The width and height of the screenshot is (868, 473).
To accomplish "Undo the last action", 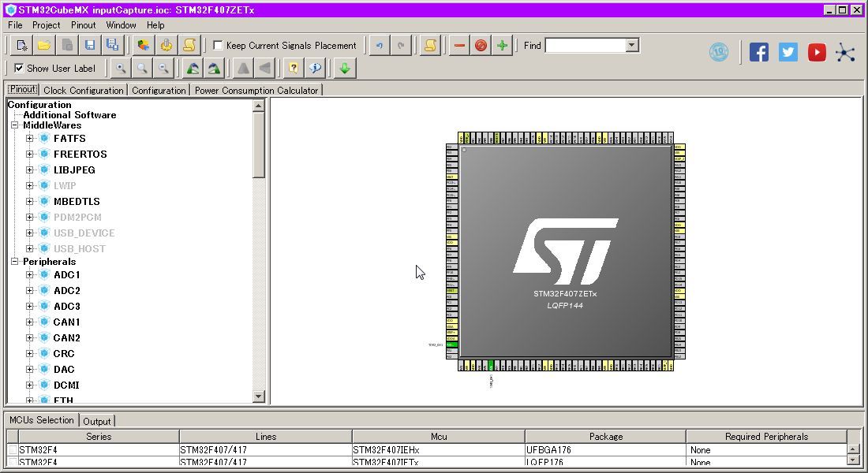I will point(380,46).
